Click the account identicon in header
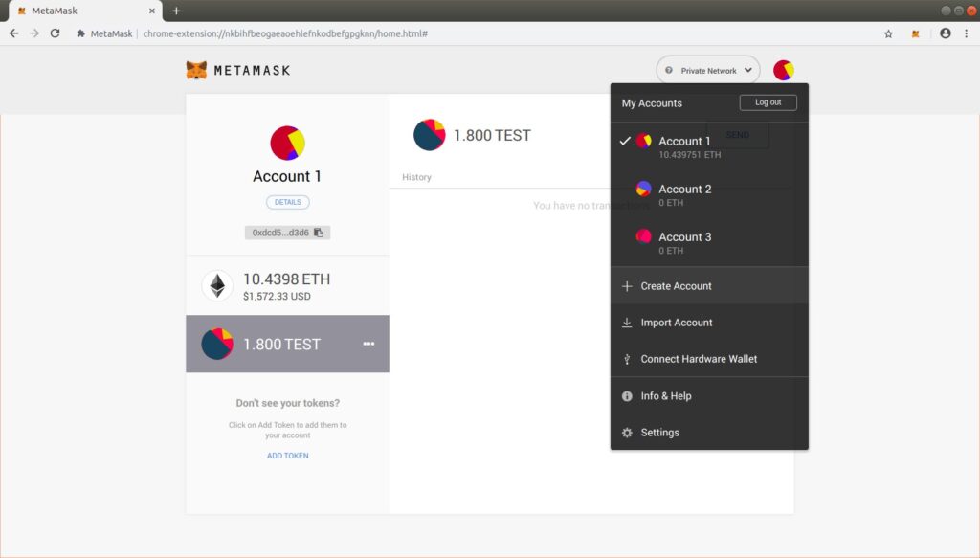Screen dimensions: 980x558 pyautogui.click(x=783, y=70)
